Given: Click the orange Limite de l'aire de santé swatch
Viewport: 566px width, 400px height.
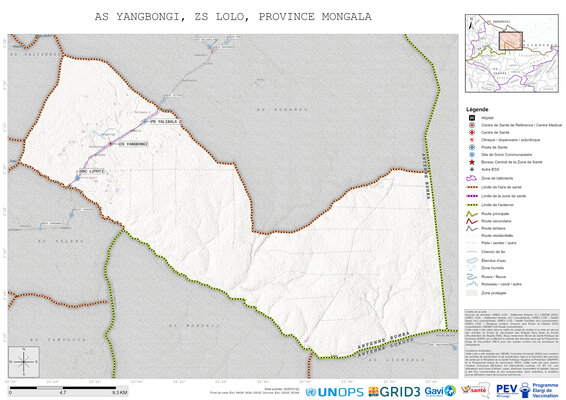Looking at the screenshot, I should coord(472,187).
